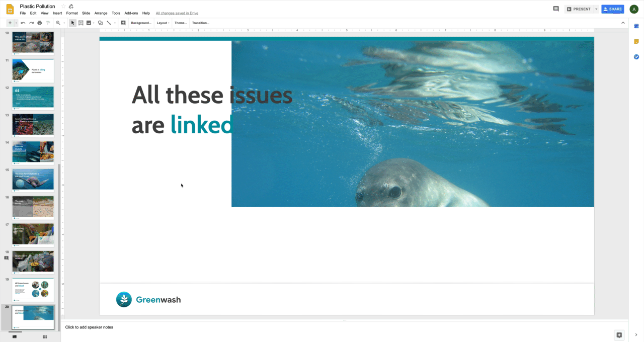Select the Text box tool

coord(80,23)
